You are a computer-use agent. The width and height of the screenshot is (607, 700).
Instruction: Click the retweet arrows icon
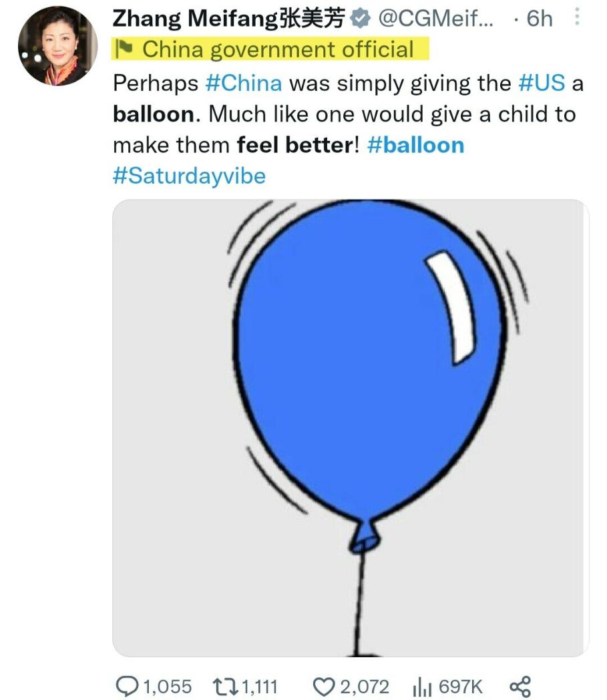pos(225,687)
